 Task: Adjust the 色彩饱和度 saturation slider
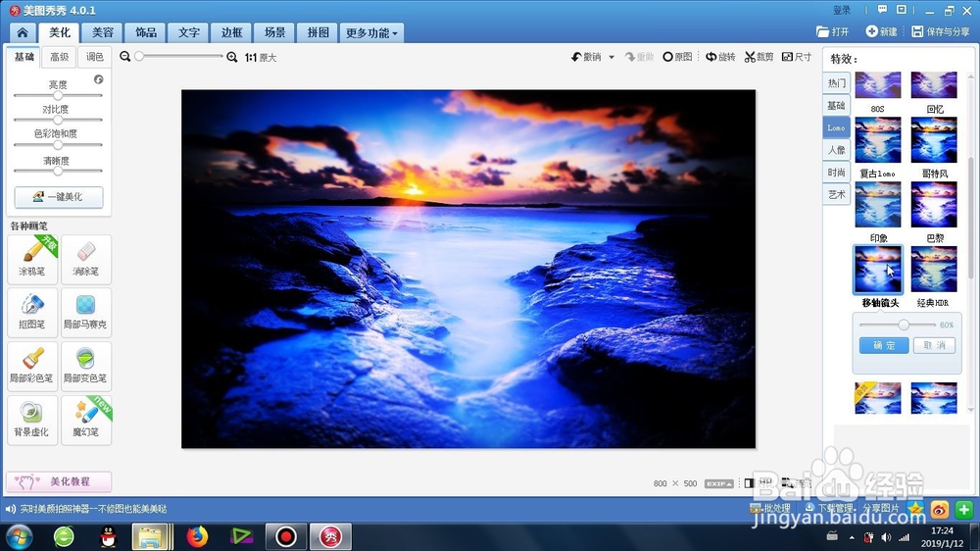(58, 144)
